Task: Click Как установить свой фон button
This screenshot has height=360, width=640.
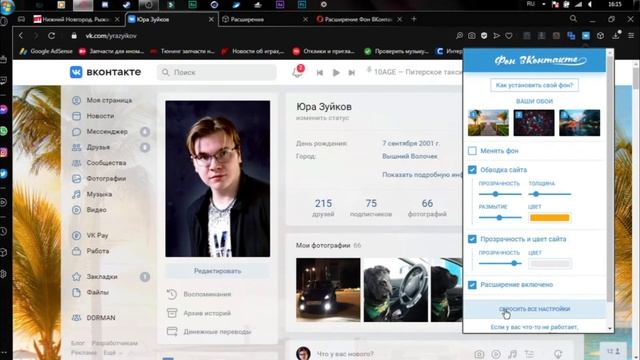Action: point(534,85)
